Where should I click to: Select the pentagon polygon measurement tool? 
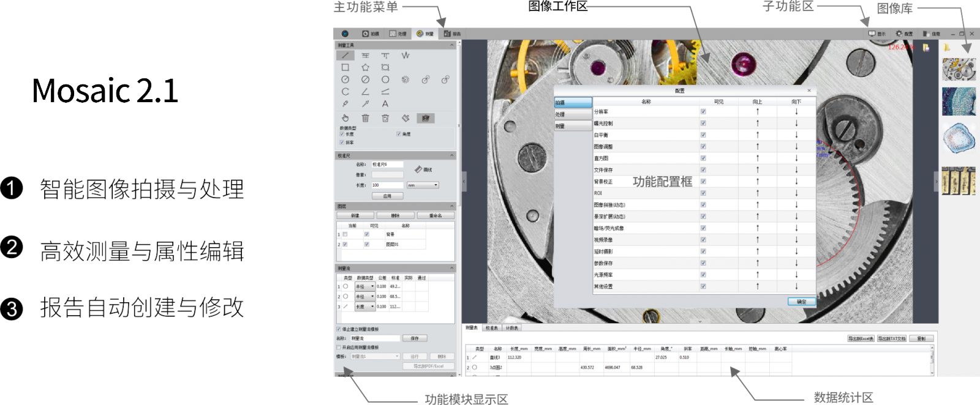[366, 67]
